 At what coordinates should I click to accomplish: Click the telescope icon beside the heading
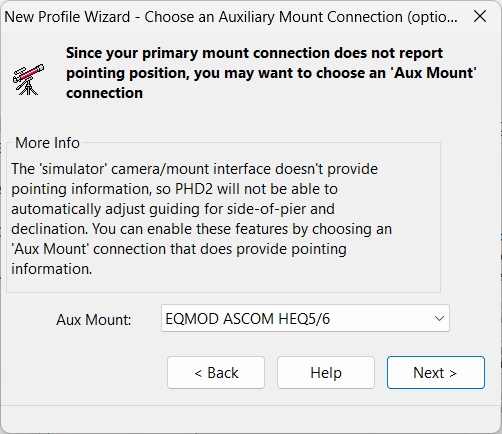tap(28, 79)
